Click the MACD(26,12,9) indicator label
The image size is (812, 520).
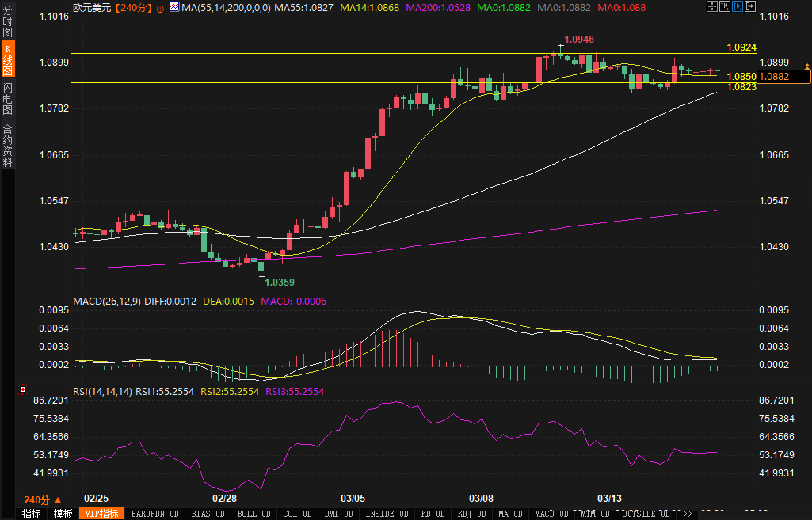[x=107, y=301]
